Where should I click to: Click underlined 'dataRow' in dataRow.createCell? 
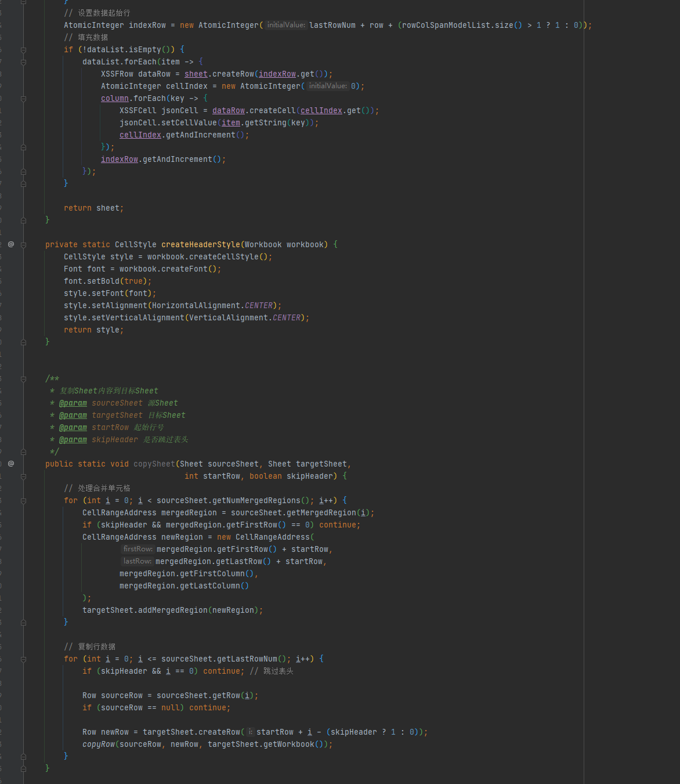tap(229, 111)
